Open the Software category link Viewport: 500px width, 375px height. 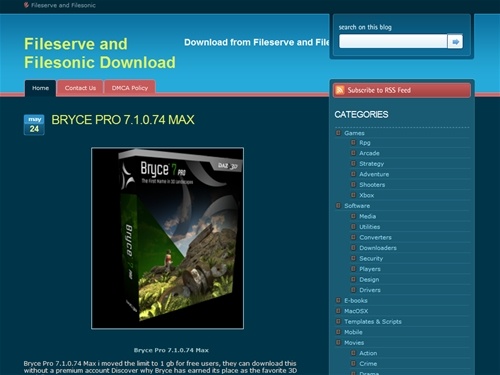click(357, 206)
